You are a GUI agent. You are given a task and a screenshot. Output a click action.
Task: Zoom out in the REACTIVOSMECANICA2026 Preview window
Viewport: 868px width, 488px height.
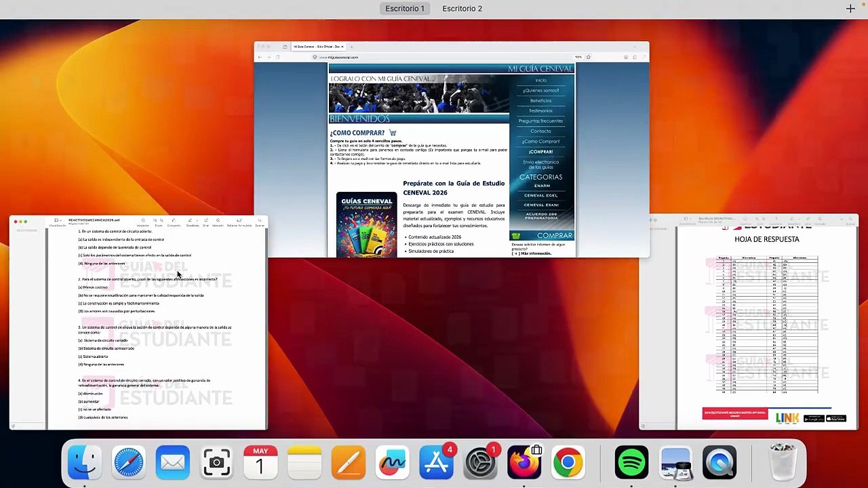click(x=155, y=221)
